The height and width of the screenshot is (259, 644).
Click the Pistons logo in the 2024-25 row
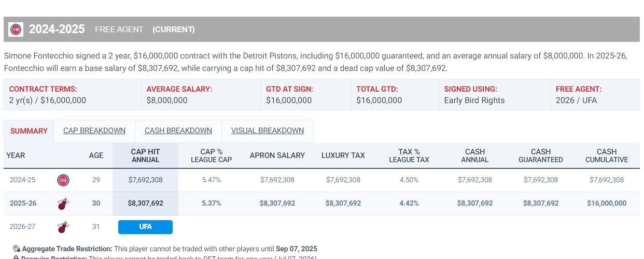pyautogui.click(x=63, y=180)
